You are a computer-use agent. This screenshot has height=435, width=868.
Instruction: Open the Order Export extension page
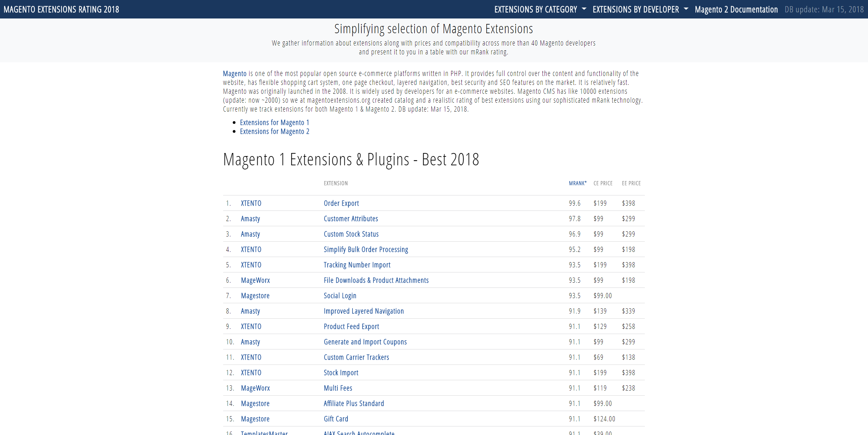[x=341, y=203]
